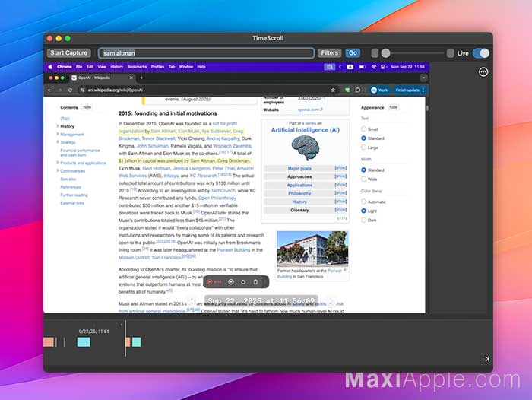Click the Wi-Fi icon in menu bar

point(374,67)
